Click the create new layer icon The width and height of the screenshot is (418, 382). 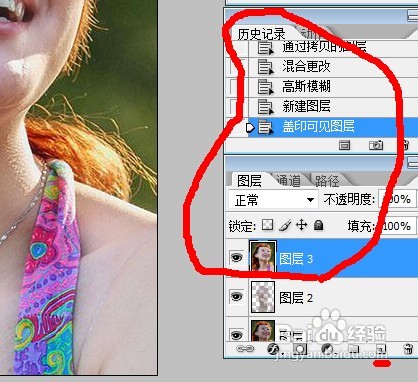pyautogui.click(x=381, y=349)
